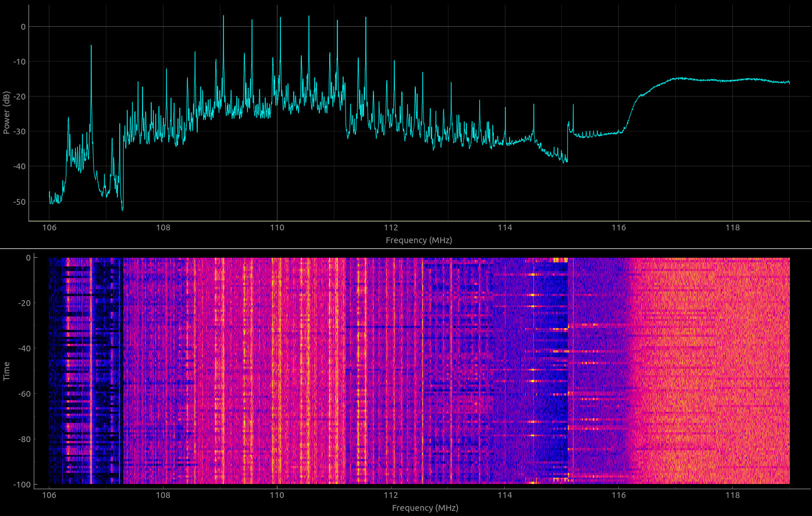Select the tall spectrum peak at 109 MHz

[223, 17]
